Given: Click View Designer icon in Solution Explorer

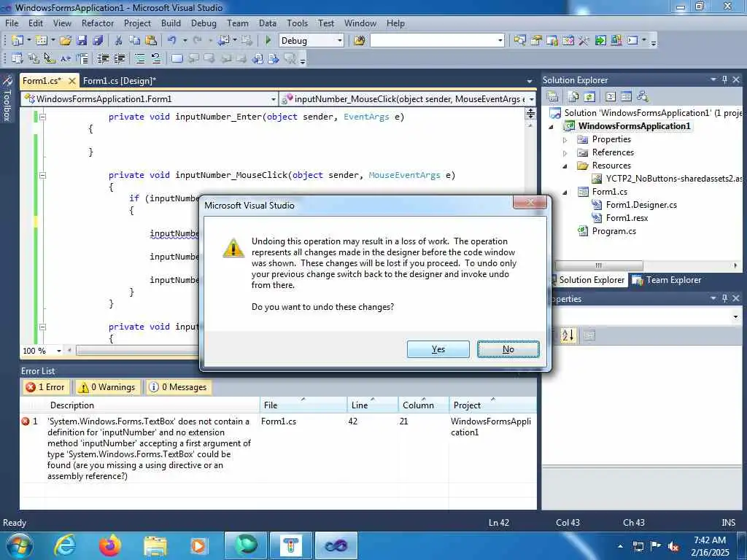Looking at the screenshot, I should [x=627, y=97].
